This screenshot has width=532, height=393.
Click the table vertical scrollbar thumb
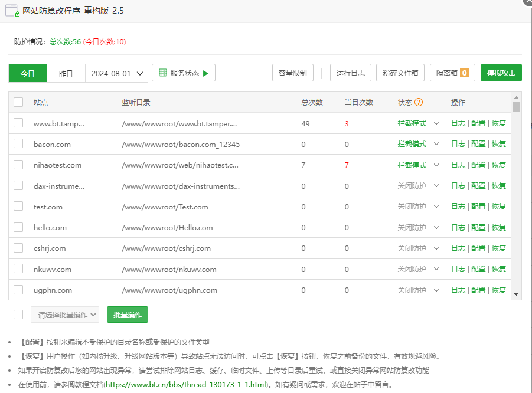pos(517,107)
